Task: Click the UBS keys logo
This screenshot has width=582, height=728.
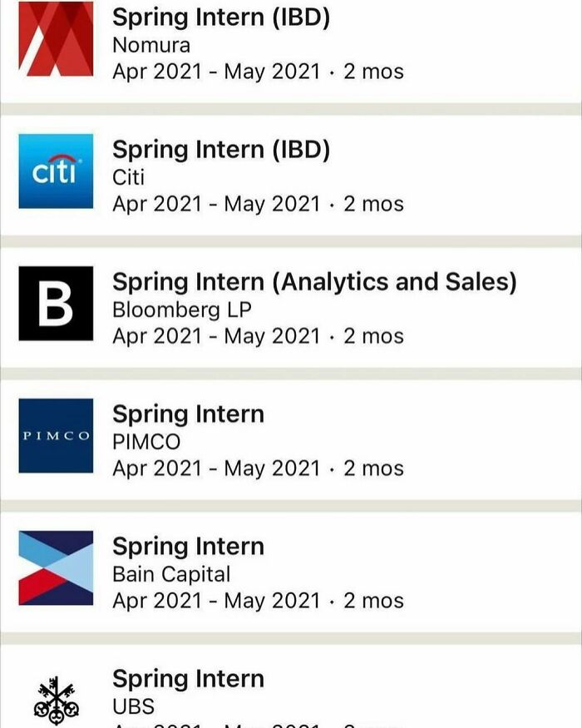Action: pyautogui.click(x=55, y=698)
